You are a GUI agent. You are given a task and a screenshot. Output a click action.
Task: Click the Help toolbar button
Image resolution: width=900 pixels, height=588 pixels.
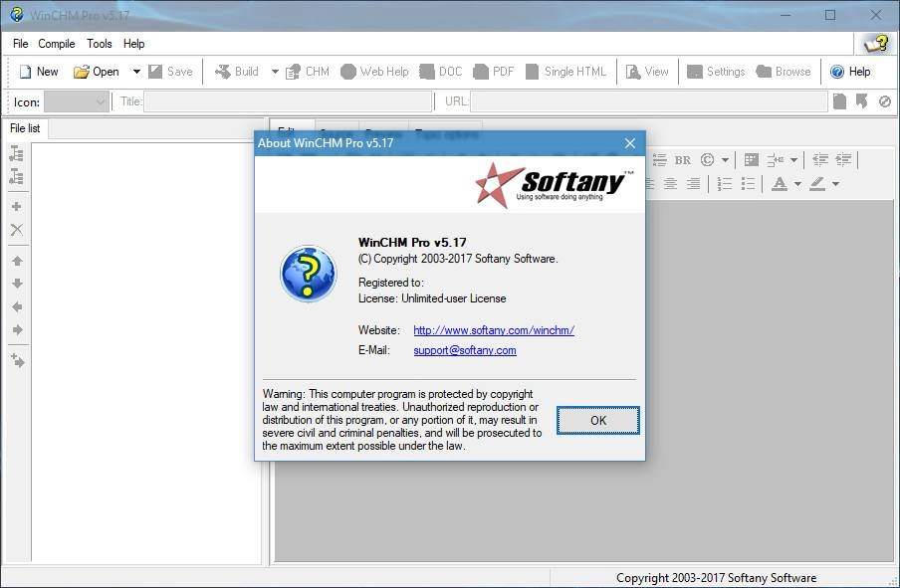coord(850,72)
